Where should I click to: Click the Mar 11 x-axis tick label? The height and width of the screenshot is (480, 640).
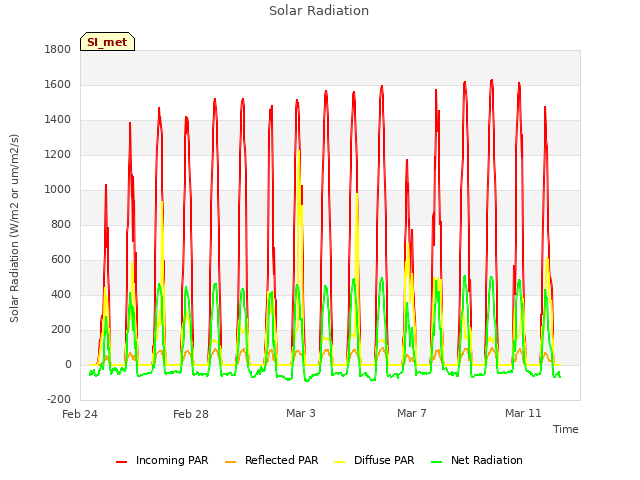(523, 413)
